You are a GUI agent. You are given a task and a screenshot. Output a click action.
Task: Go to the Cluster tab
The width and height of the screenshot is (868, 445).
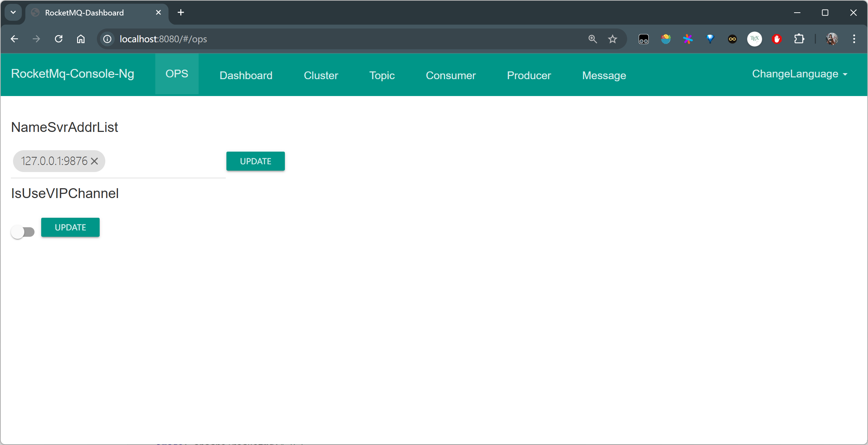[x=321, y=75]
